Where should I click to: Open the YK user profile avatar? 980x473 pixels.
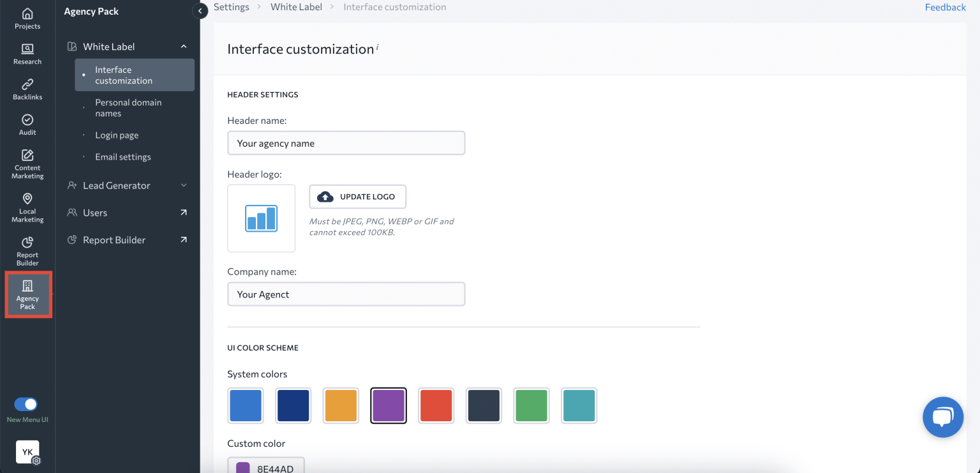coord(27,452)
